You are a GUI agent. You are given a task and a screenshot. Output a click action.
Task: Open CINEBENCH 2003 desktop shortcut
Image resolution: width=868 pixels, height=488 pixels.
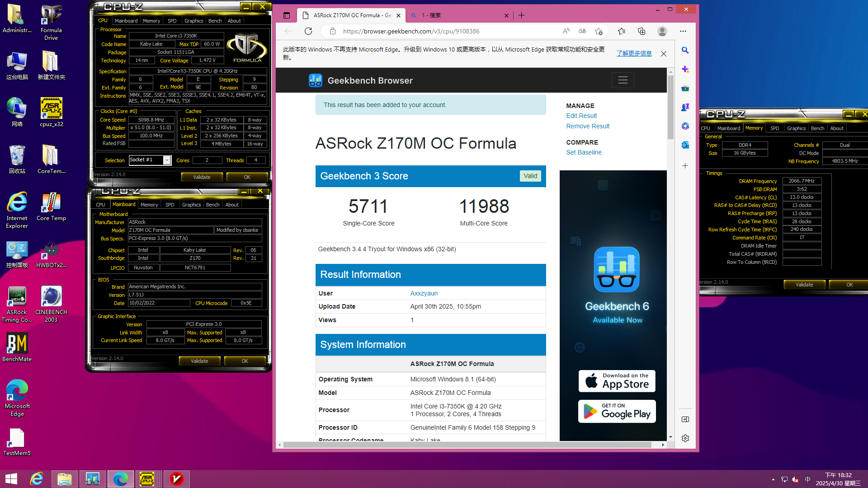click(51, 304)
